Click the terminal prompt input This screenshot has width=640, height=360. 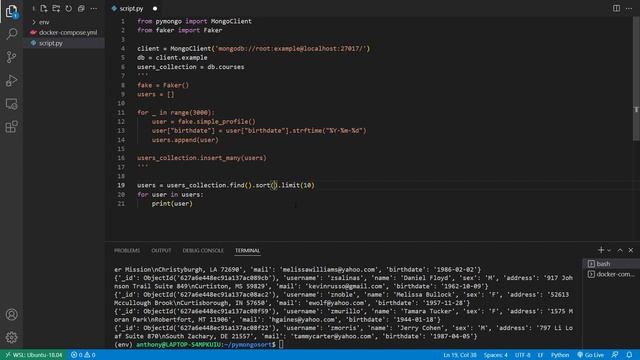[281, 344]
